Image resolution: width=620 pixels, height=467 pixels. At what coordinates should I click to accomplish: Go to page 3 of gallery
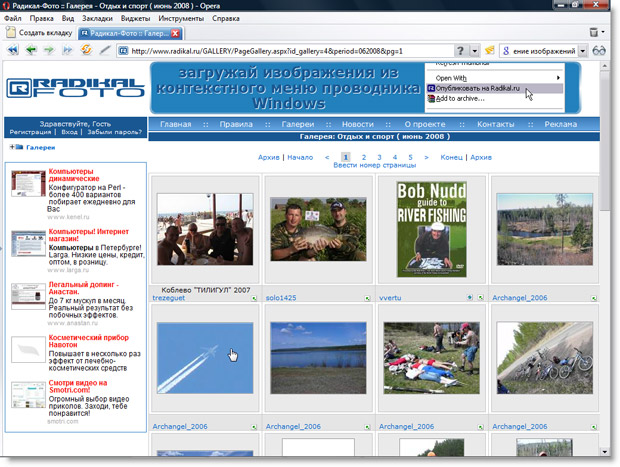(379, 157)
